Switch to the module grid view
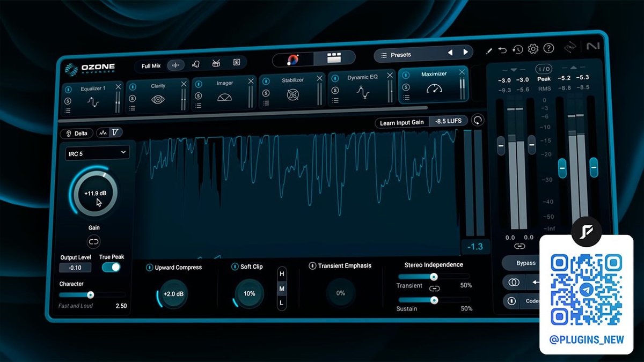Viewport: 644px width, 362px height. pyautogui.click(x=335, y=57)
